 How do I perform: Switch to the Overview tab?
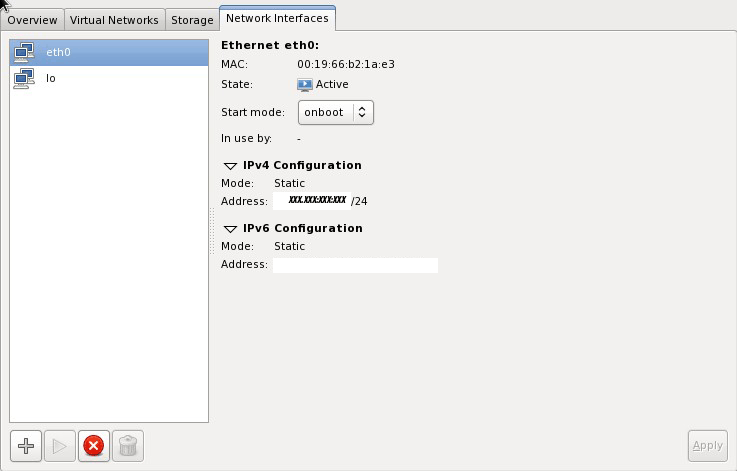(x=32, y=20)
